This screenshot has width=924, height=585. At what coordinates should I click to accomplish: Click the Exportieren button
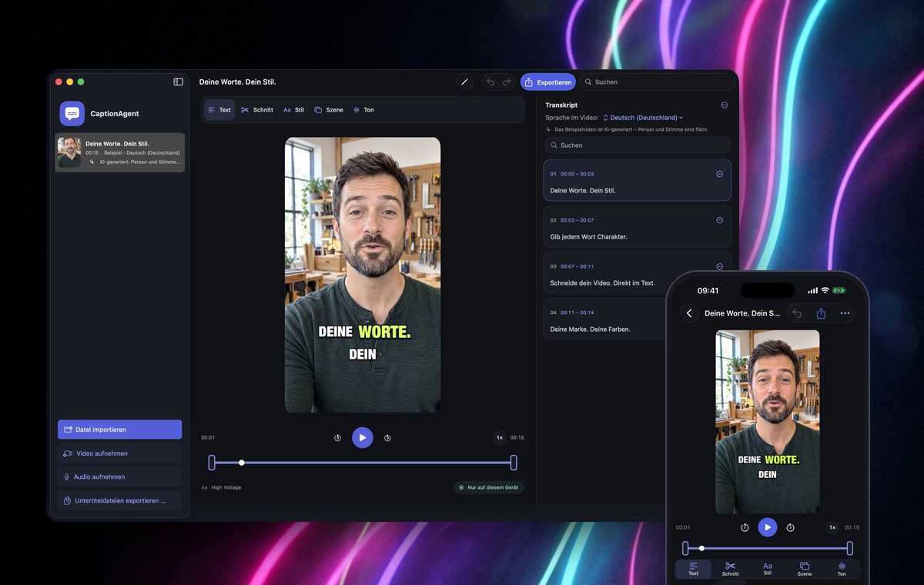pos(548,82)
